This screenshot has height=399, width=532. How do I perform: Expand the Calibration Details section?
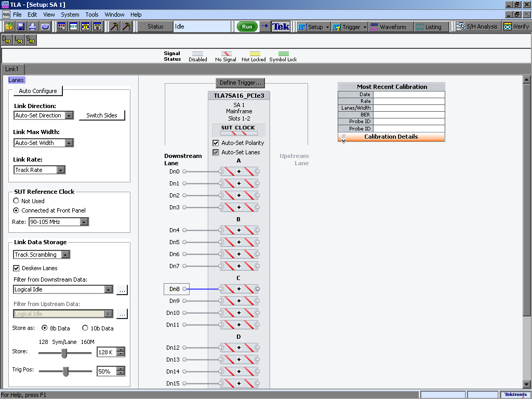coord(391,137)
